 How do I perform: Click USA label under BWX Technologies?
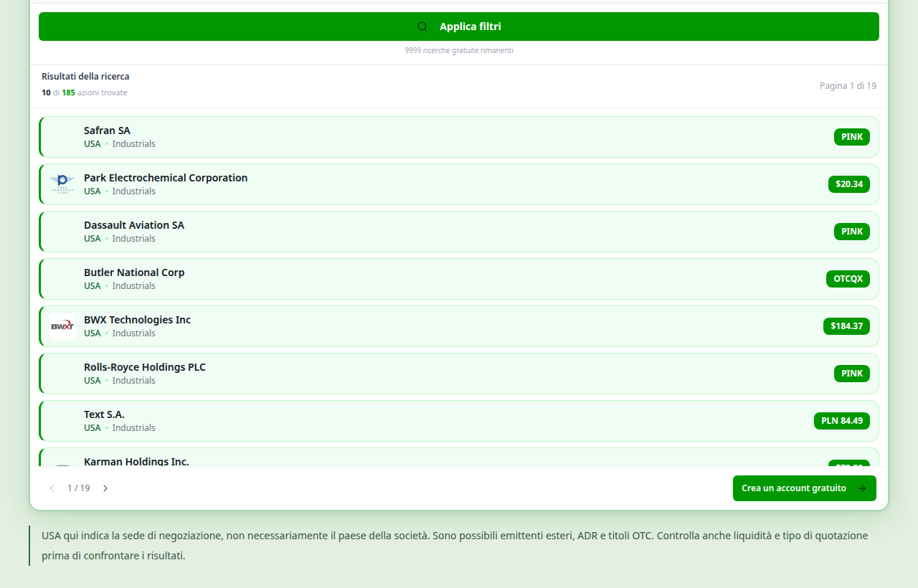click(x=93, y=333)
